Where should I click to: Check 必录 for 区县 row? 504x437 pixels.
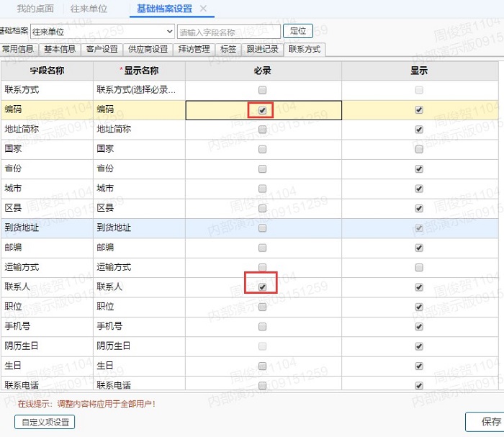point(262,208)
